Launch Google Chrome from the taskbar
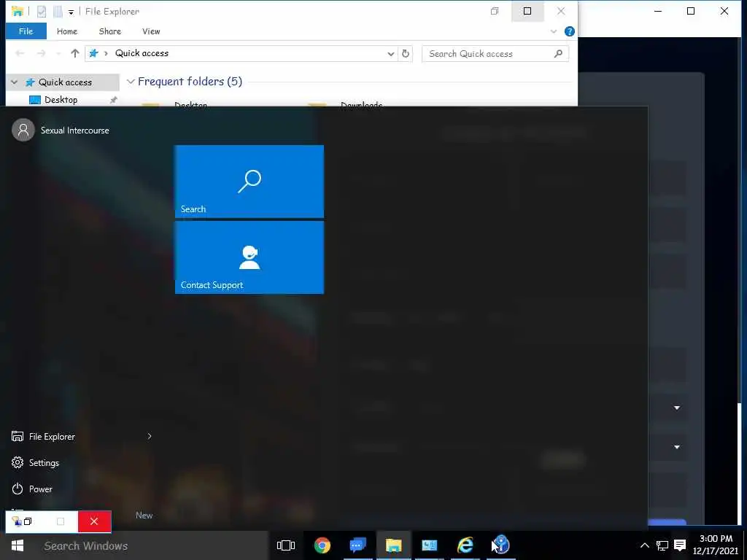 [x=322, y=545]
